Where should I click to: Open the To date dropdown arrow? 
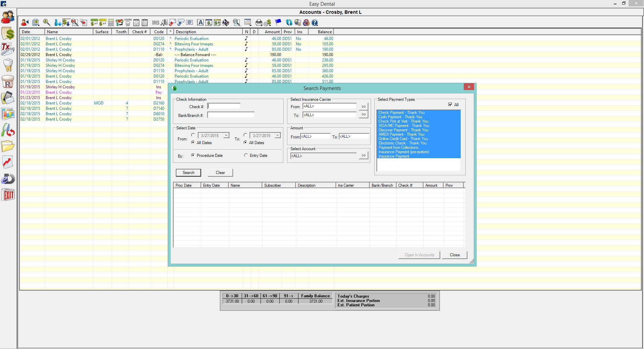[x=278, y=135]
